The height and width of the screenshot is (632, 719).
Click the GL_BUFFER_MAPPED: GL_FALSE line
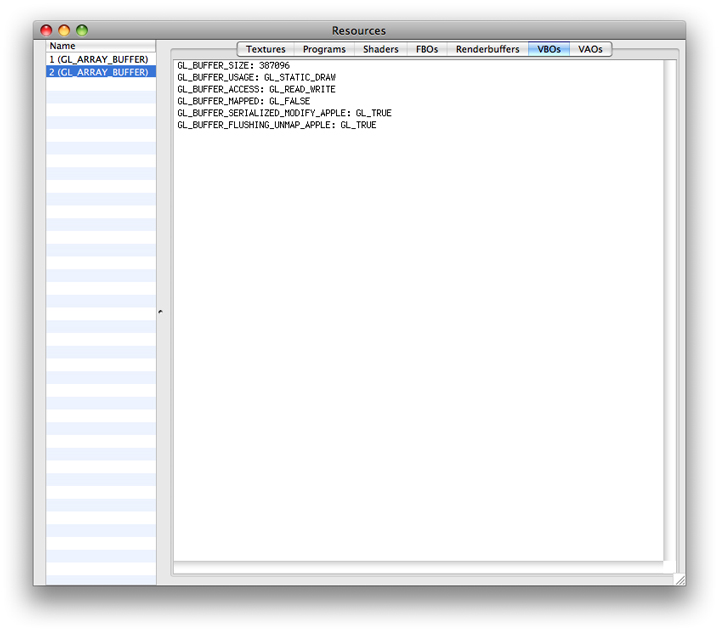pos(243,101)
